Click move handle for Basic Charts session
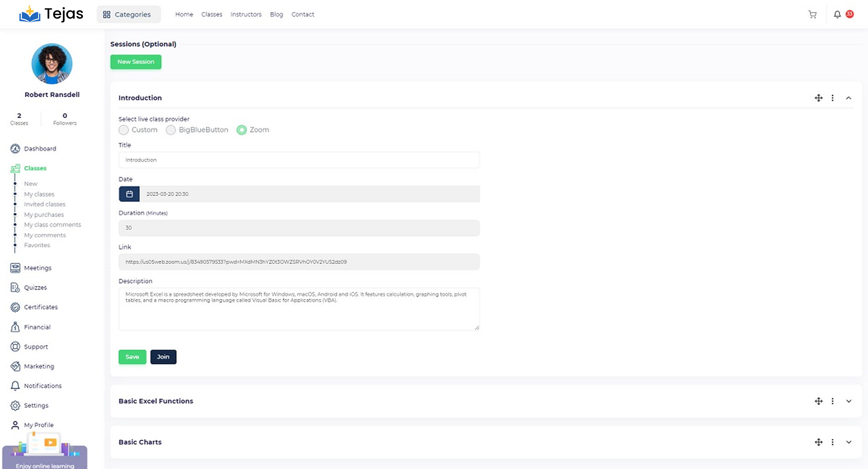Image resolution: width=868 pixels, height=469 pixels. coord(819,442)
